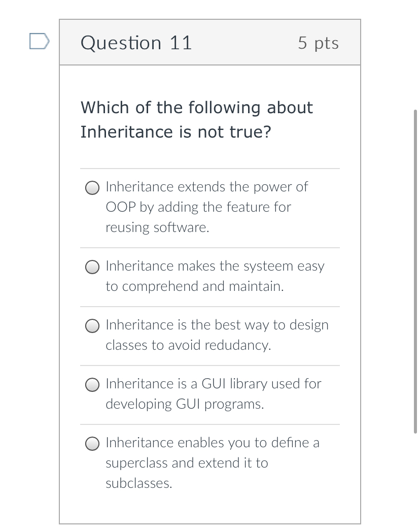
Task: Click the prompt line "Inheritance is not true?"
Action: 176,132
